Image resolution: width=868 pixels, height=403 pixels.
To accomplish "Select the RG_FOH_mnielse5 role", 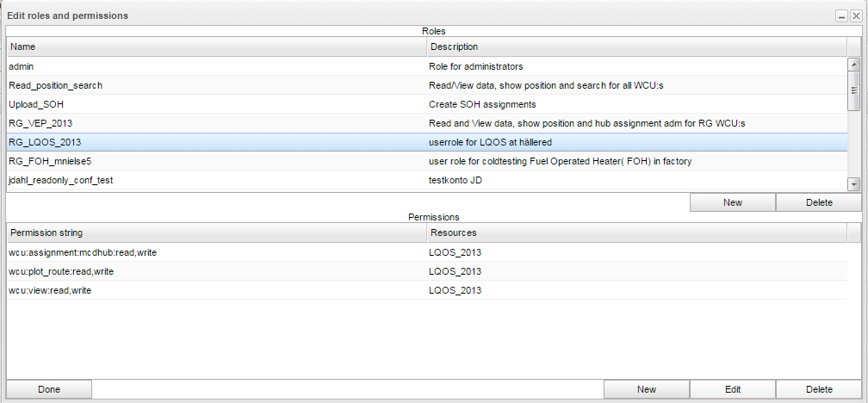I will click(x=215, y=161).
